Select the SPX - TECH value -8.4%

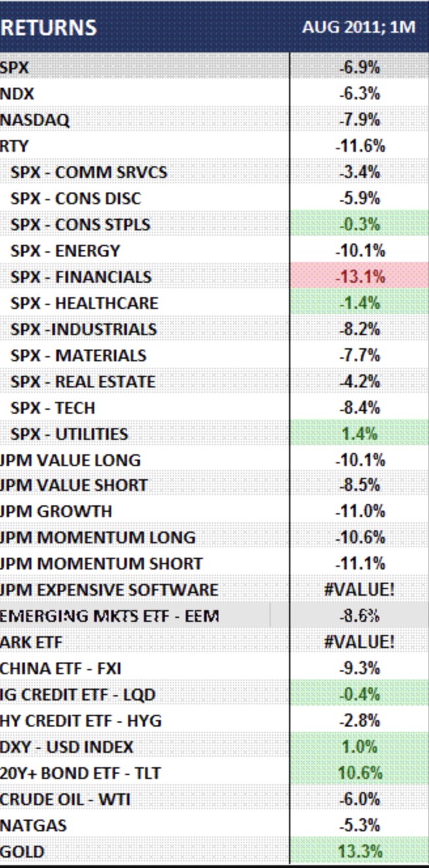click(x=359, y=408)
